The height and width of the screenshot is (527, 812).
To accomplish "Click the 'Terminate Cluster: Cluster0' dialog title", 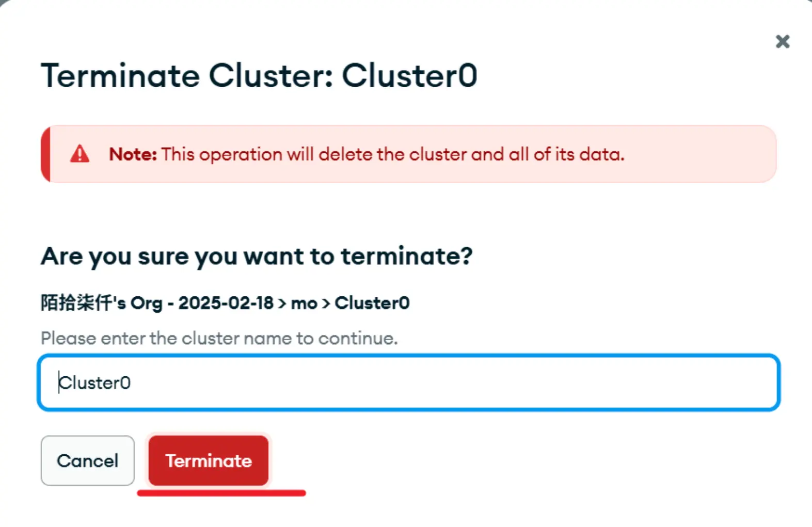I will point(259,76).
